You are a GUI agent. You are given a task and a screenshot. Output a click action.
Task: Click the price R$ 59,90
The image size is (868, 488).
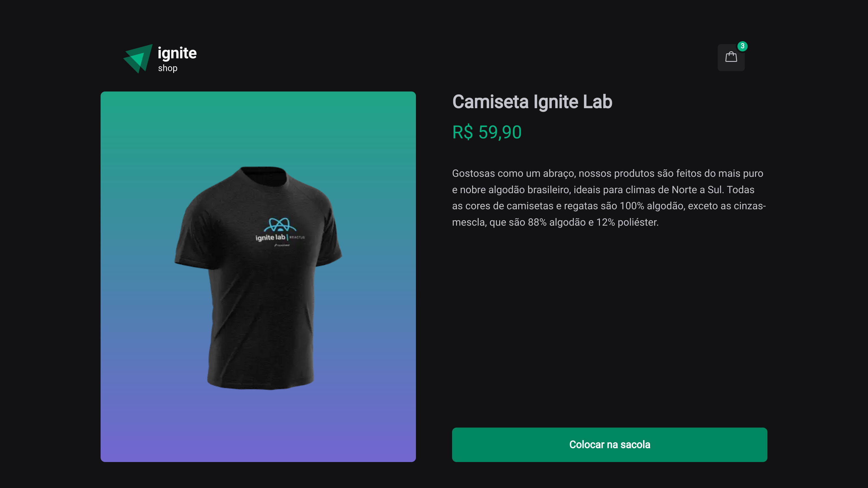point(487,132)
